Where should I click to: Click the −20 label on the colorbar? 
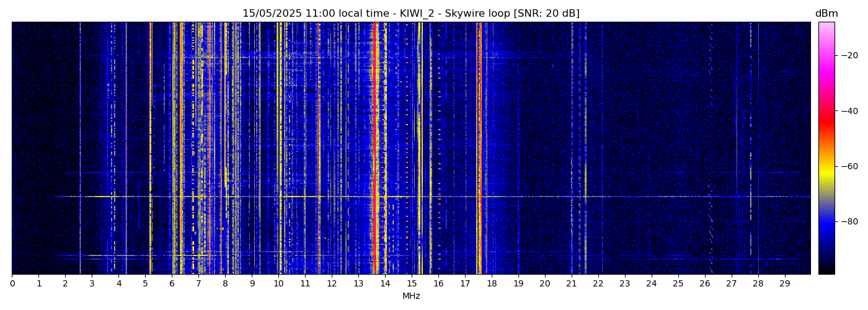point(848,55)
